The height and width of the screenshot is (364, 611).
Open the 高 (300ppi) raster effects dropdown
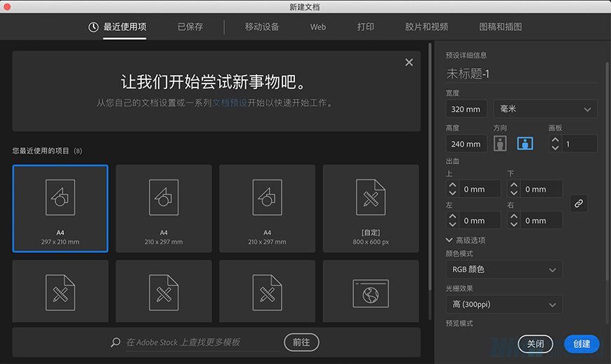[x=504, y=304]
